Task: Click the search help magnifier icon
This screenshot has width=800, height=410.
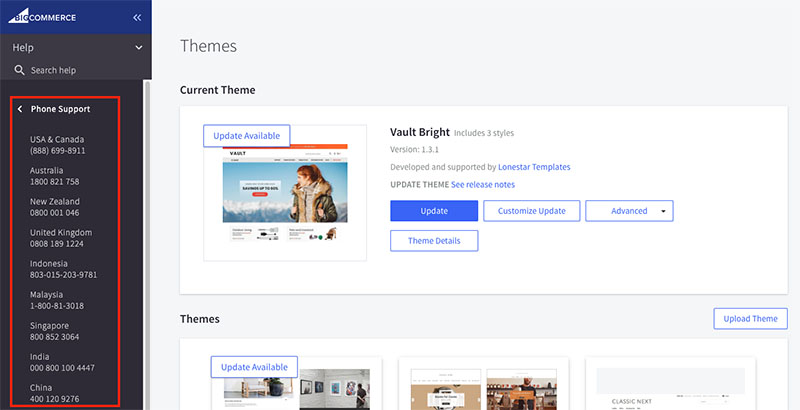Action: [x=19, y=70]
